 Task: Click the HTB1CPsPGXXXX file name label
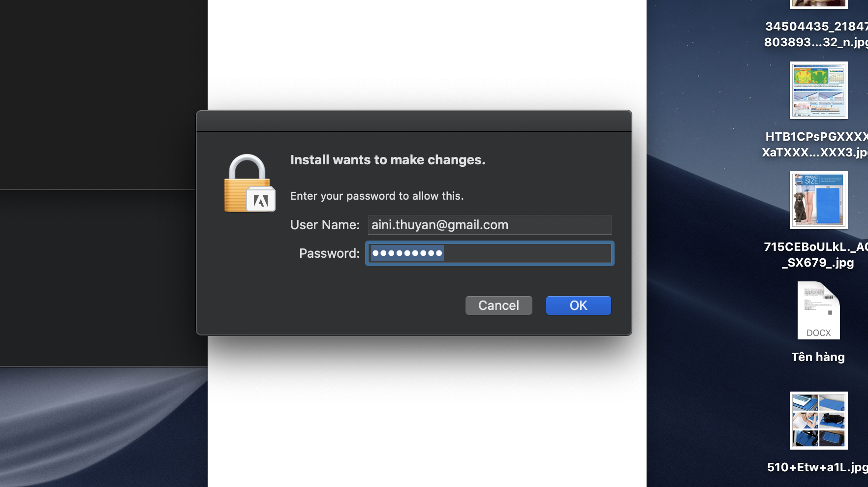815,145
